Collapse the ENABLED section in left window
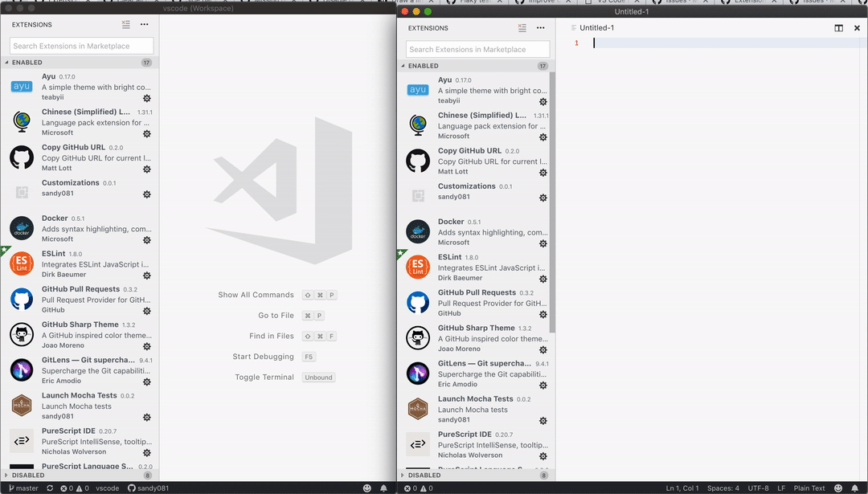Screen dimensions: 868x494 tap(80, 63)
